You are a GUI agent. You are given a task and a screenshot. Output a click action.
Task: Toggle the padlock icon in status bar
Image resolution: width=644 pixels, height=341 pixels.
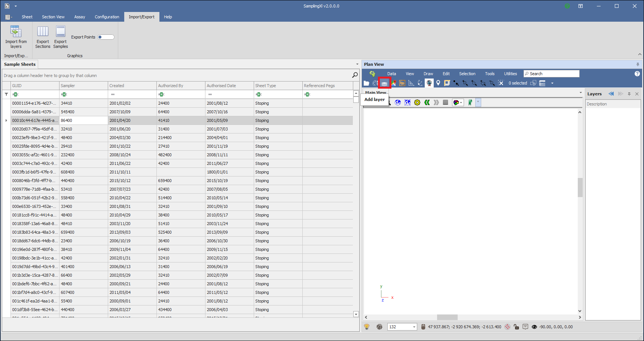point(516,327)
